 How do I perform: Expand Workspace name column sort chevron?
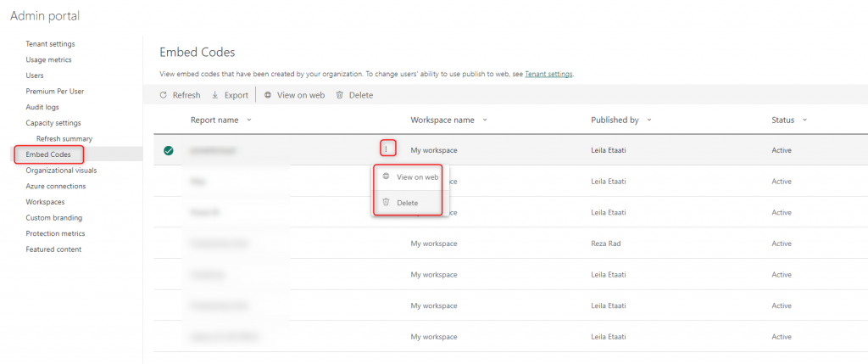click(x=485, y=120)
